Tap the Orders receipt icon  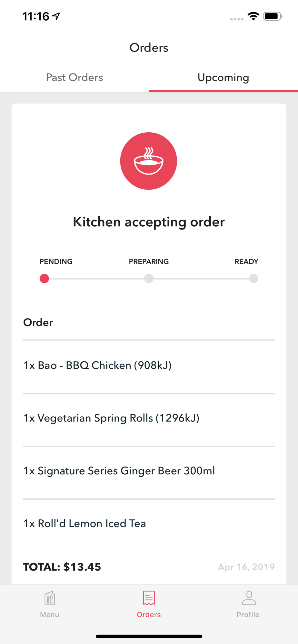pos(149,598)
